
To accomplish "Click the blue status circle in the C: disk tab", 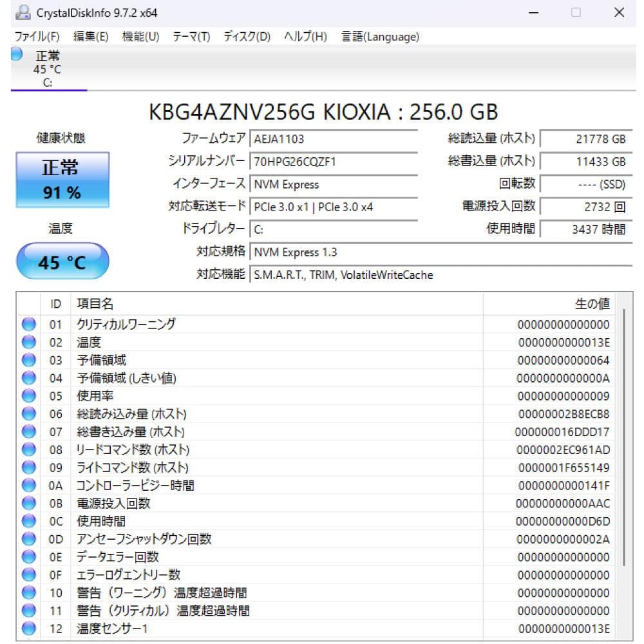I will (17, 54).
